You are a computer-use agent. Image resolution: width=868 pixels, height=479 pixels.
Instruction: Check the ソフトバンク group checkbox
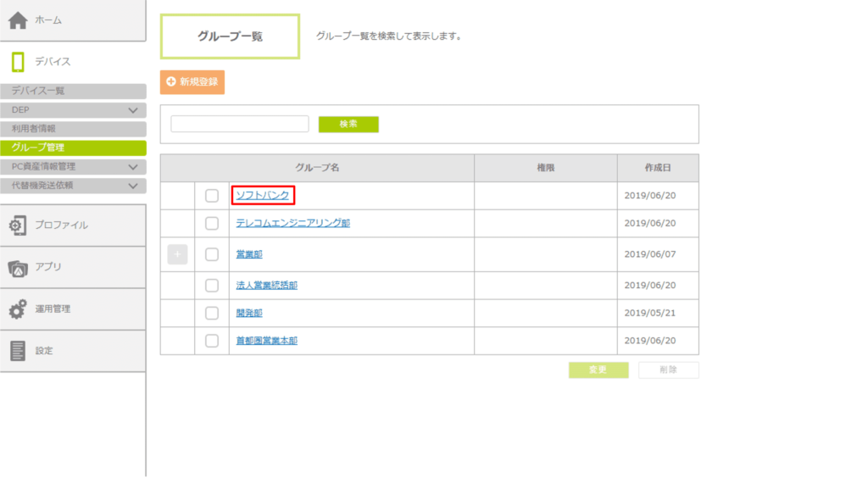212,196
